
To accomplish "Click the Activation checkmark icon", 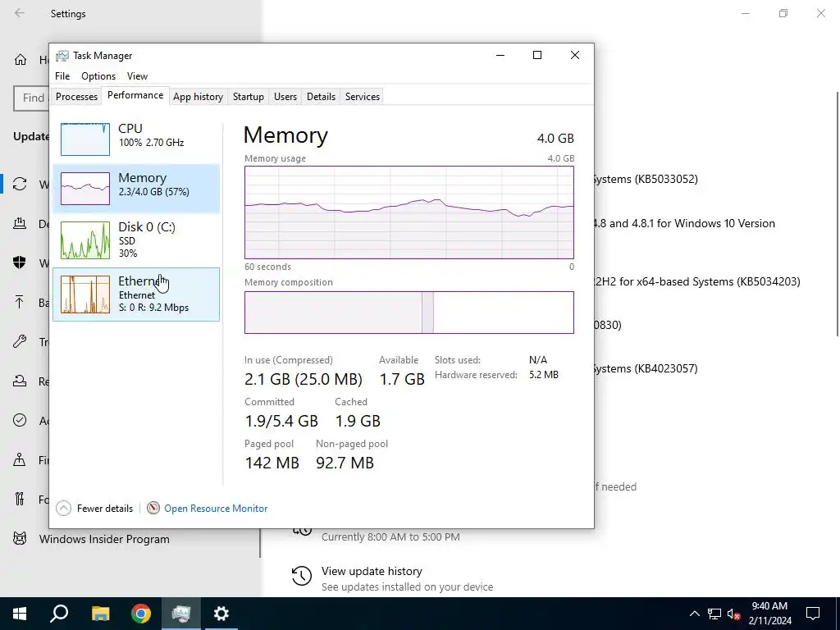I will point(20,420).
